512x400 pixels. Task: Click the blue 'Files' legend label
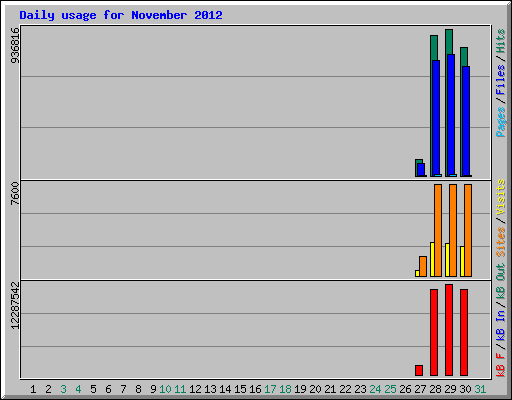tap(500, 80)
